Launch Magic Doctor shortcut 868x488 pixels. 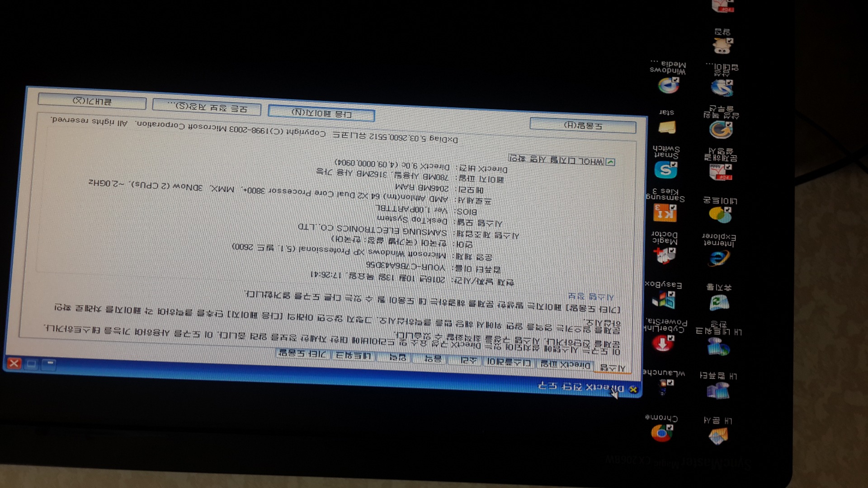coord(665,255)
